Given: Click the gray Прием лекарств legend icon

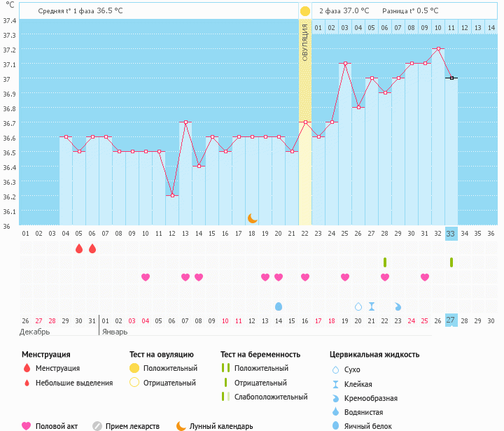Looking at the screenshot, I should 97,425.
